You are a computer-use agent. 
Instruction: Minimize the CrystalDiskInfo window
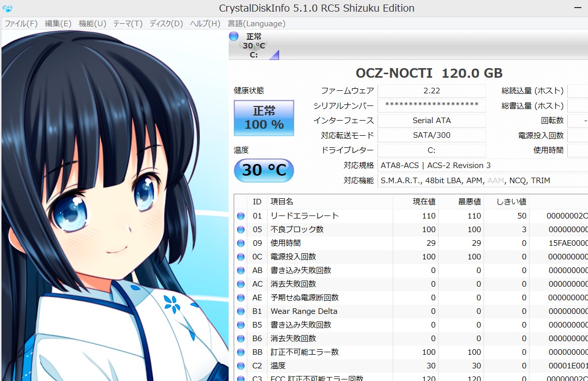click(x=578, y=8)
